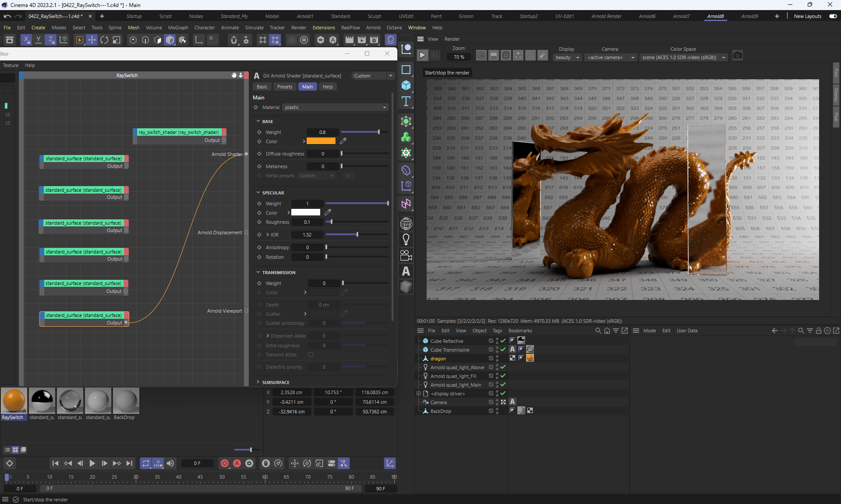The image size is (841, 504).
Task: Toggle the New Layouts switch
Action: click(x=833, y=16)
